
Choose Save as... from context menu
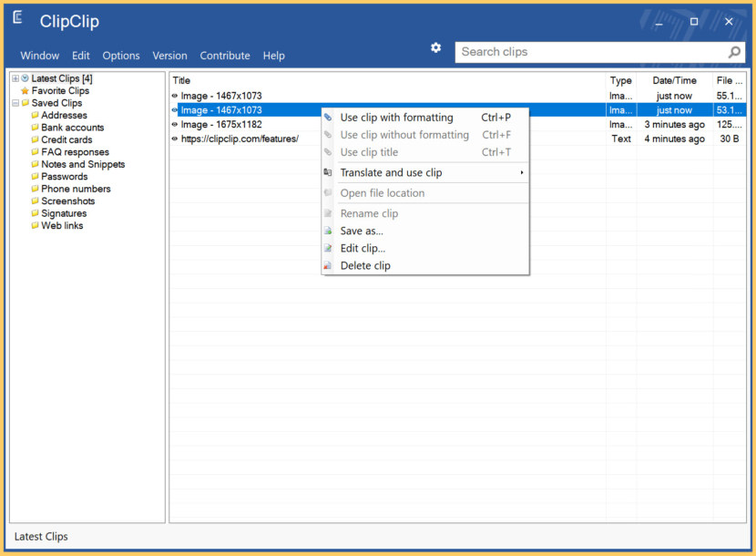425,231
